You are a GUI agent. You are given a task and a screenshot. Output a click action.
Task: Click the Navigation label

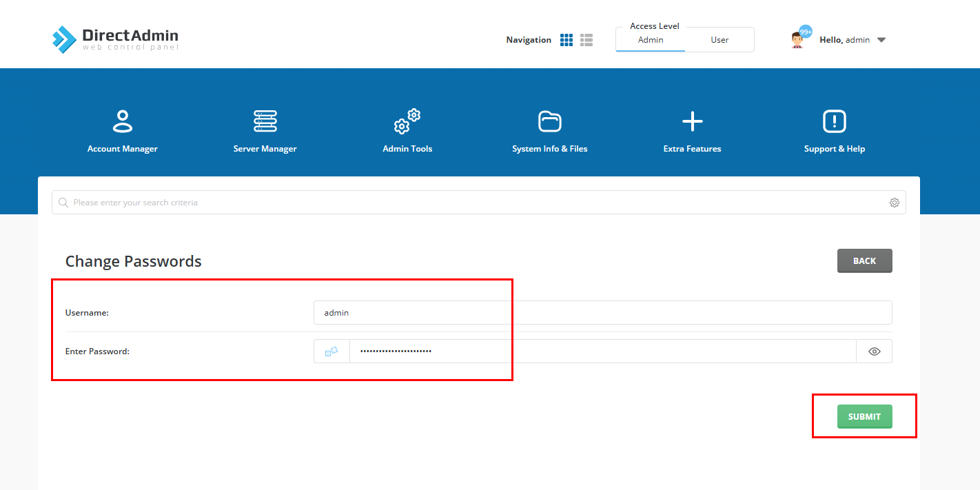pos(529,40)
